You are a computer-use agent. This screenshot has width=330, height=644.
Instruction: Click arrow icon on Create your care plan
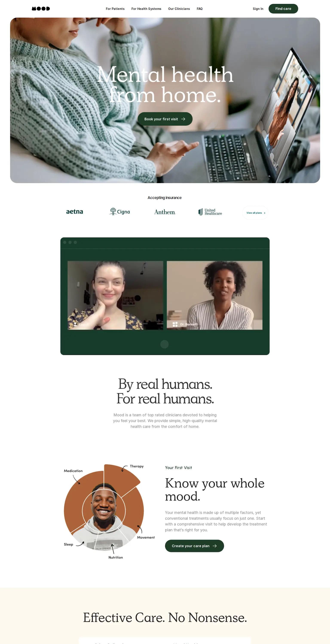[x=215, y=546]
